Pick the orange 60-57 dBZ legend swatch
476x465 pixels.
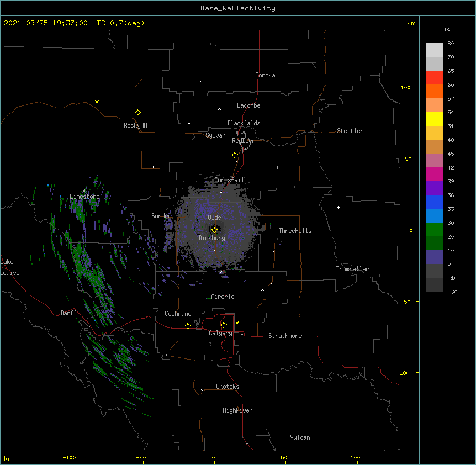[x=434, y=91]
